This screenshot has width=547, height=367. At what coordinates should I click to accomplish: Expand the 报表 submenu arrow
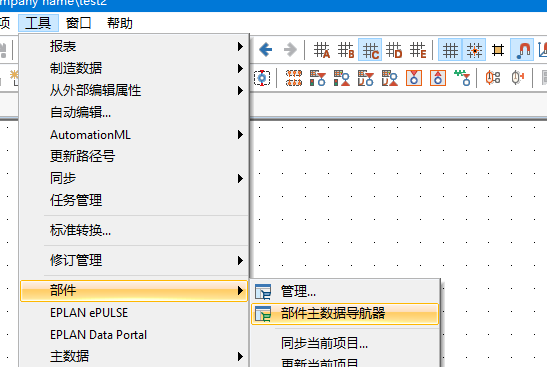[240, 46]
